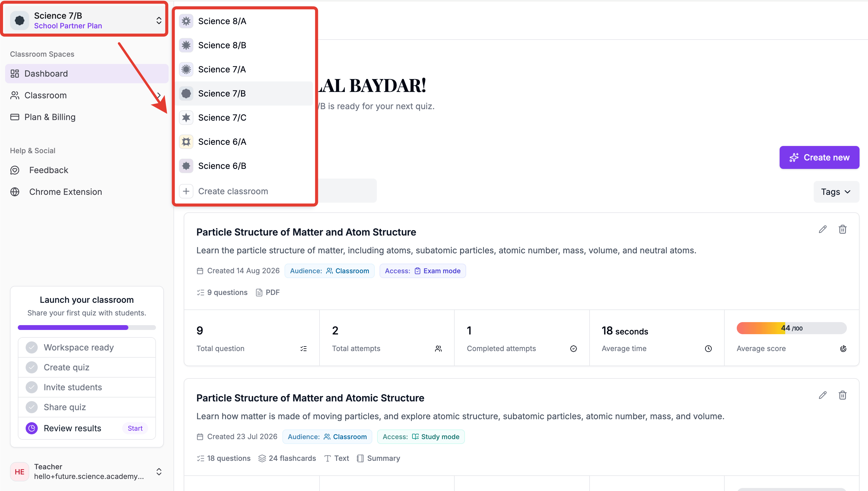Click the Audience: Classroom badge on Atomic Structure quiz
Viewport: 868px width, 491px height.
327,437
